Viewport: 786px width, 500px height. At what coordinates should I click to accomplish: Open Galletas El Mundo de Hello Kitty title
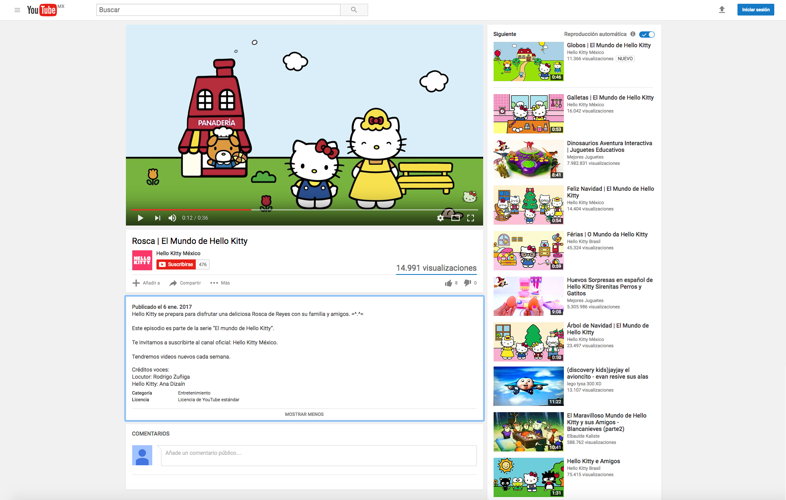(x=610, y=98)
